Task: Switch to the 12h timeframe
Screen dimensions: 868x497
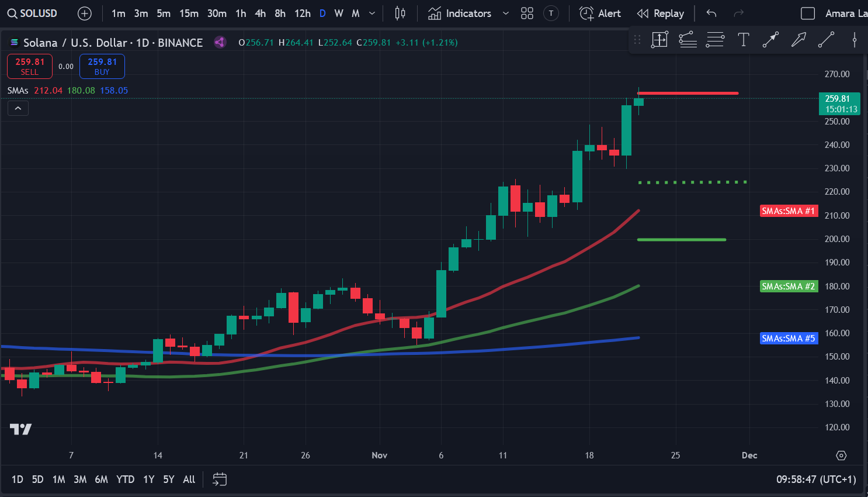Action: [x=303, y=13]
